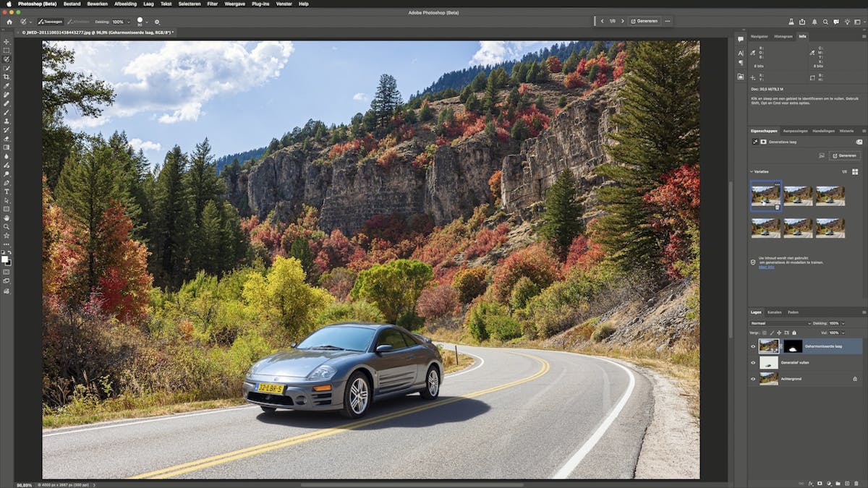Screen dimensions: 868x488
Task: Select the second variation thumbnail
Action: pyautogui.click(x=798, y=196)
